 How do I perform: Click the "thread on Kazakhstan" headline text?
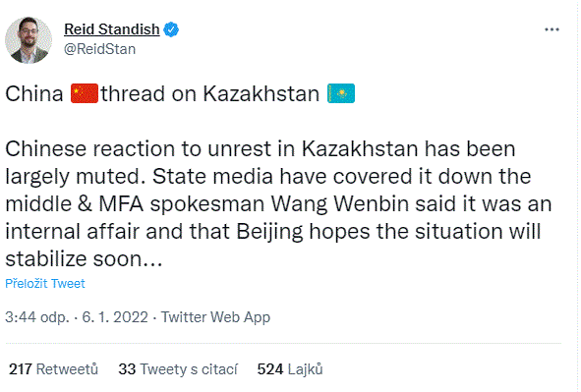tap(210, 93)
